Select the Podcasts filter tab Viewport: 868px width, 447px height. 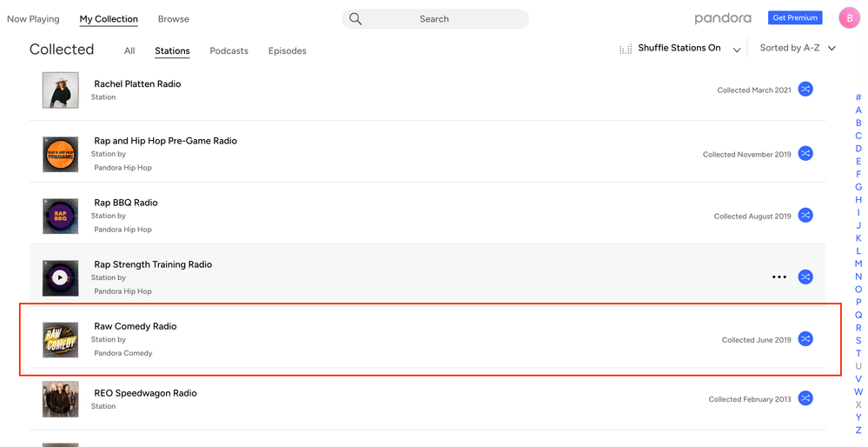coord(229,51)
